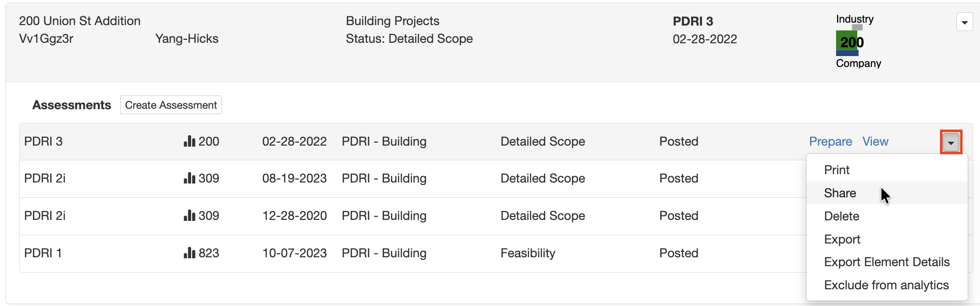Open the project header dropdown arrow
The height and width of the screenshot is (306, 980).
[964, 22]
